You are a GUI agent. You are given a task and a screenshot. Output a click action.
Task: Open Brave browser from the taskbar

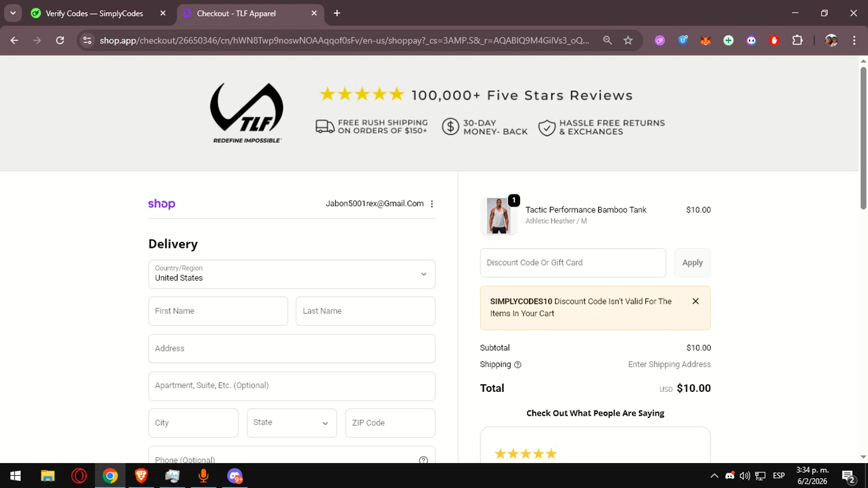pos(141,476)
